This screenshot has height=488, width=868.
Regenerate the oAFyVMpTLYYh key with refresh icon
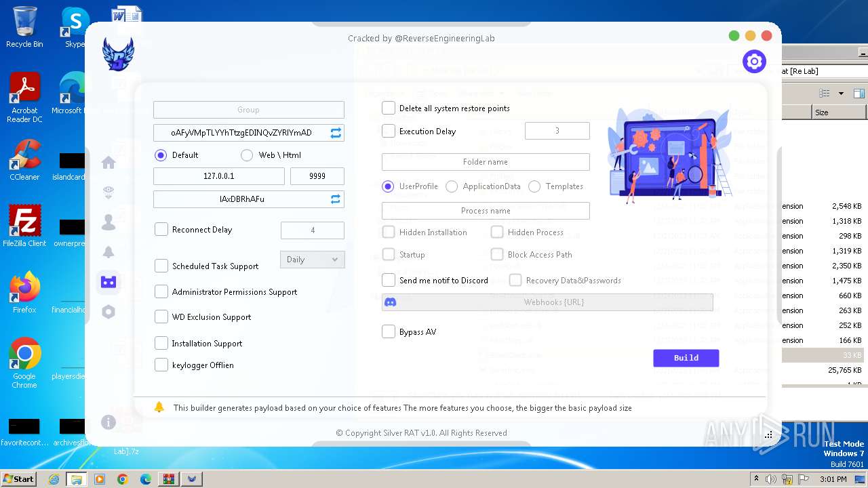coord(336,133)
